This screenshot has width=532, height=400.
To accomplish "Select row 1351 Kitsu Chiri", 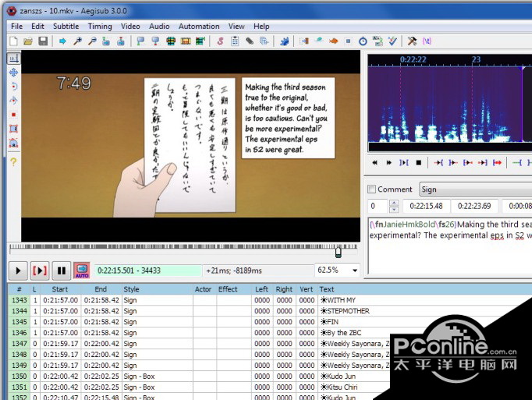I will (x=199, y=387).
